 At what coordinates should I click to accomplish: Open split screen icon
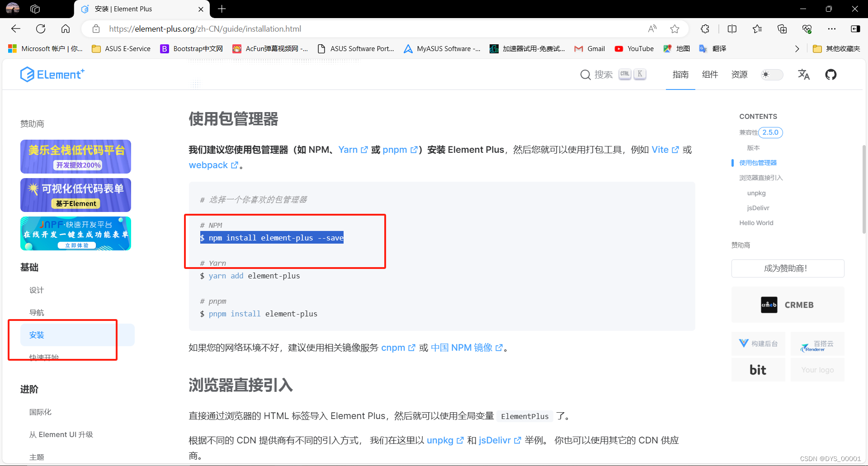[x=732, y=29]
